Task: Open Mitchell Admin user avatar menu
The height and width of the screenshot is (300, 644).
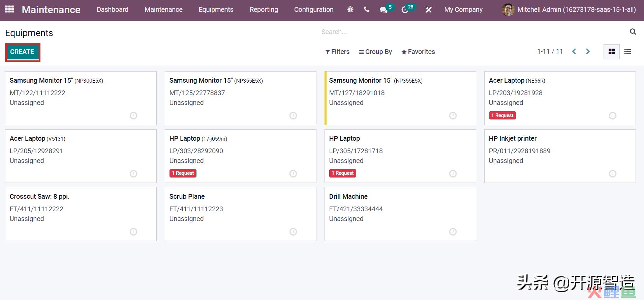Action: click(x=569, y=10)
